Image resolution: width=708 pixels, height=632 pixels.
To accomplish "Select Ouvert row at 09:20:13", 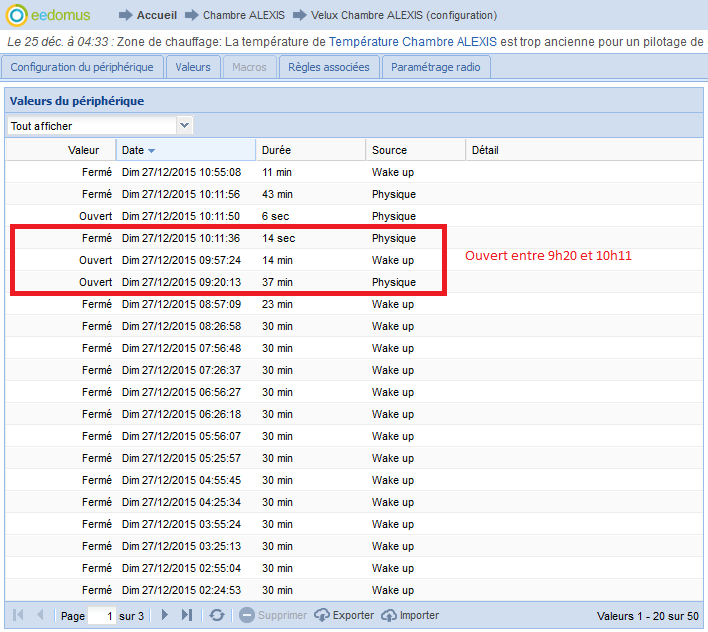I will pyautogui.click(x=354, y=282).
